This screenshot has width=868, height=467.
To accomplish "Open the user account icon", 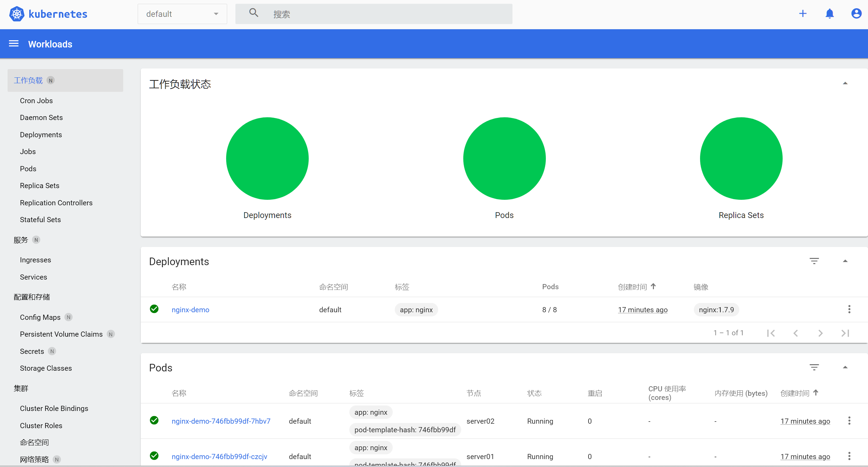I will (856, 14).
